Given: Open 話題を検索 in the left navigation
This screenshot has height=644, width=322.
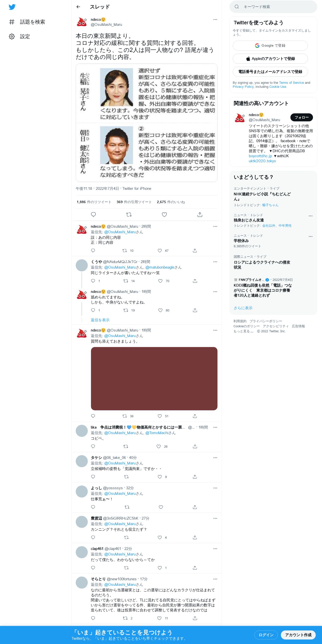Looking at the screenshot, I should pyautogui.click(x=27, y=22).
